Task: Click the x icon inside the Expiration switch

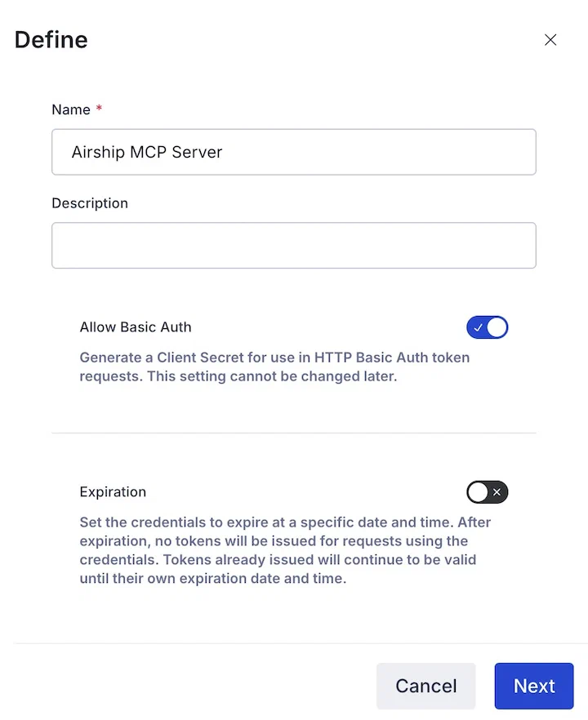Action: click(497, 492)
